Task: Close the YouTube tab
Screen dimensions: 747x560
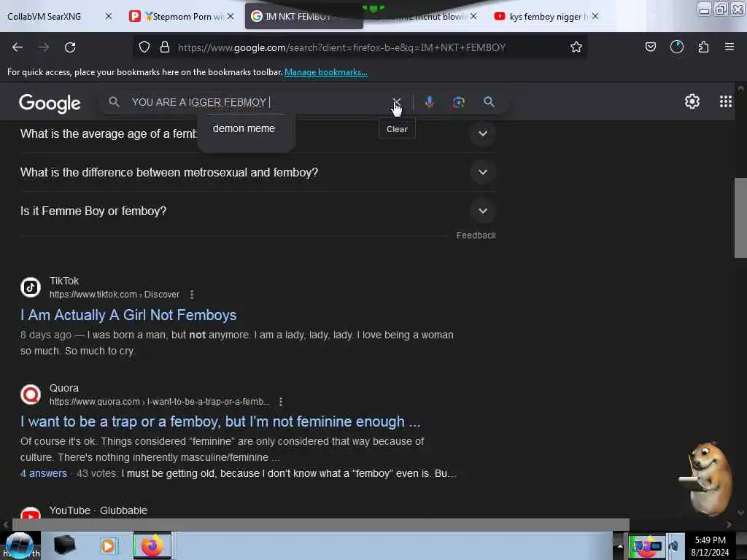Action: tap(595, 16)
